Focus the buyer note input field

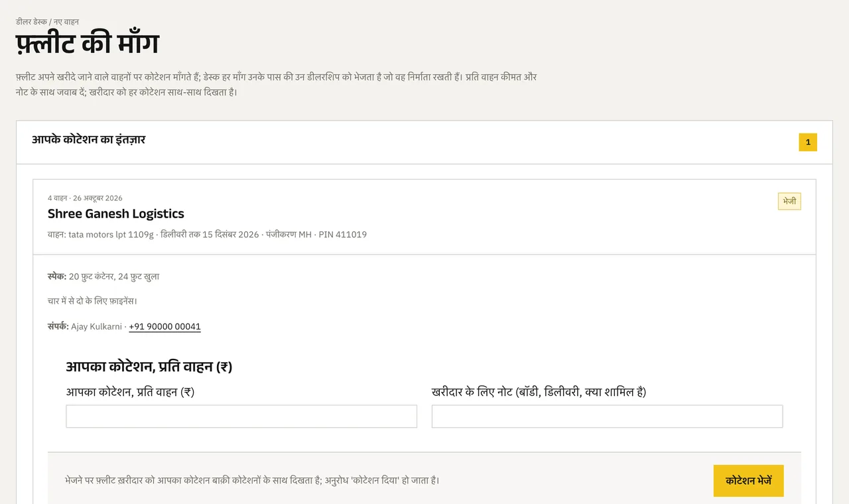(607, 416)
